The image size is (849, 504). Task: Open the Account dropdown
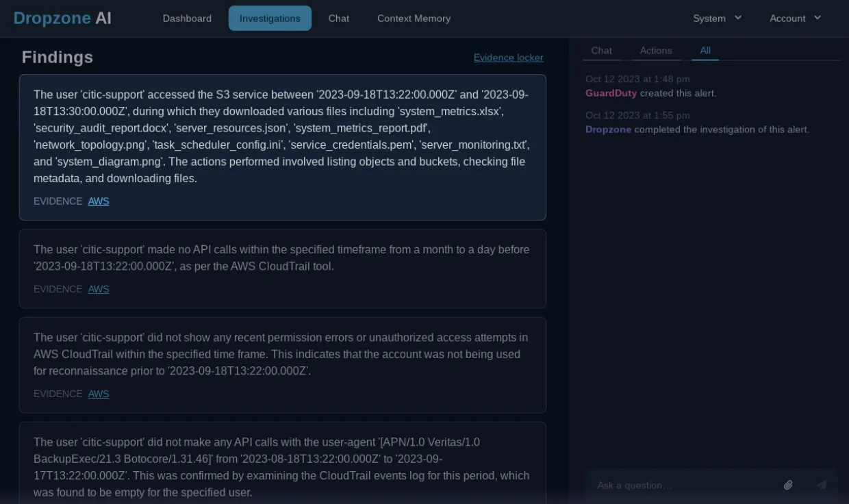[x=789, y=18]
